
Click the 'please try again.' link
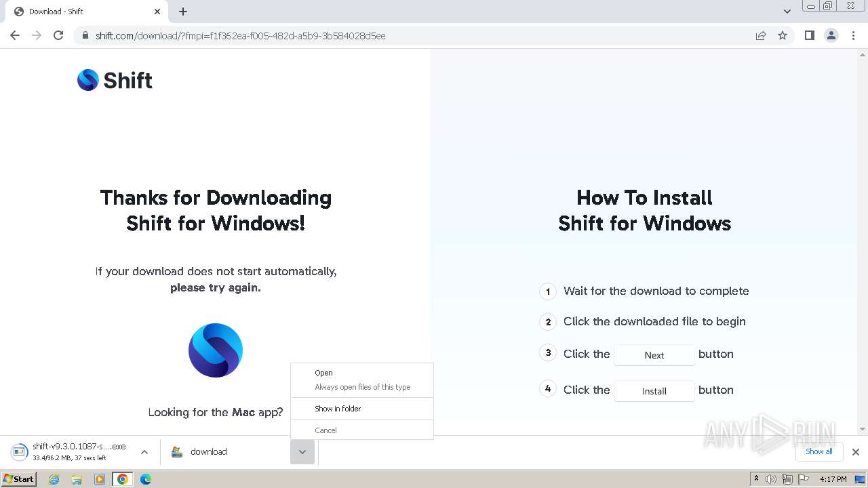coord(216,287)
